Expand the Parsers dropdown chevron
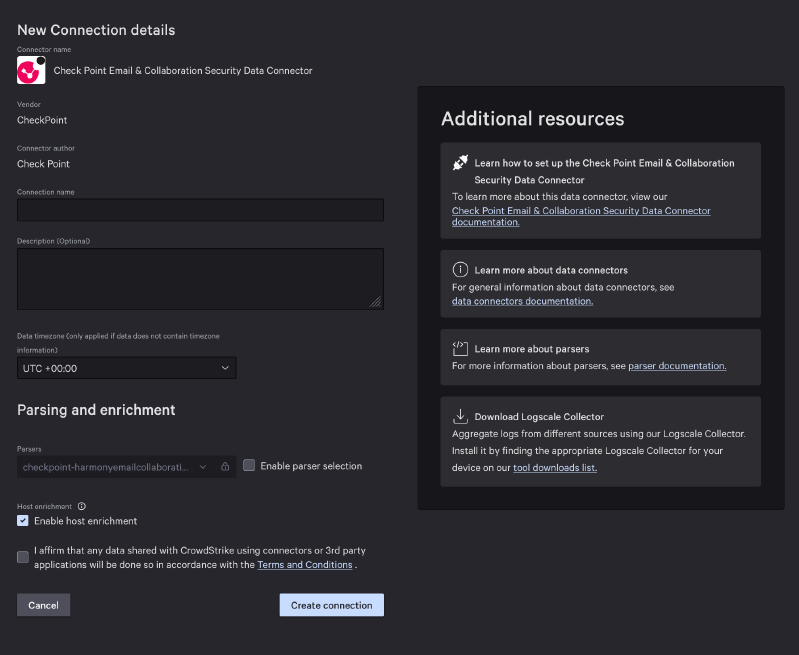The width and height of the screenshot is (799, 655). coord(204,467)
